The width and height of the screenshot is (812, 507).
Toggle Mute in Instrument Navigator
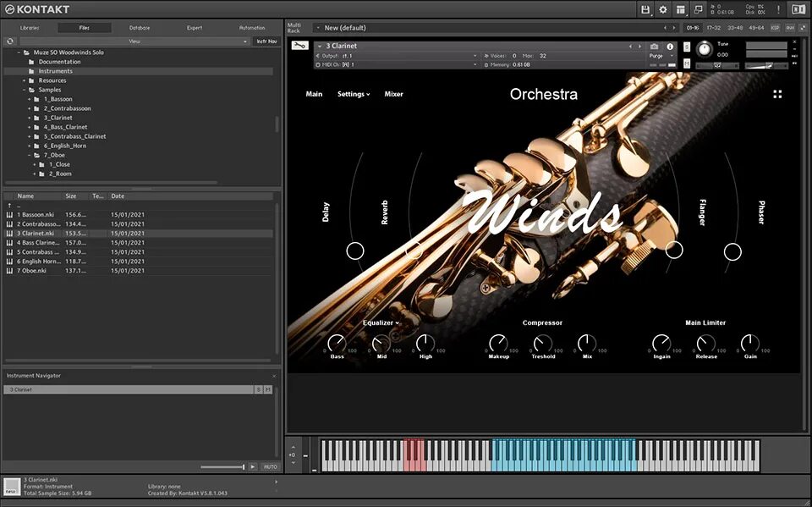(268, 389)
